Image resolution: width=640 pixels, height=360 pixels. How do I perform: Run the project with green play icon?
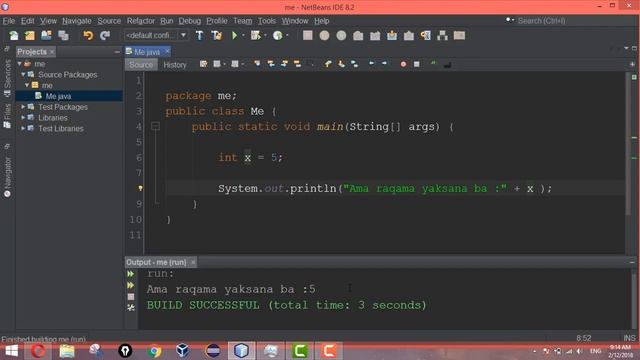pyautogui.click(x=235, y=36)
